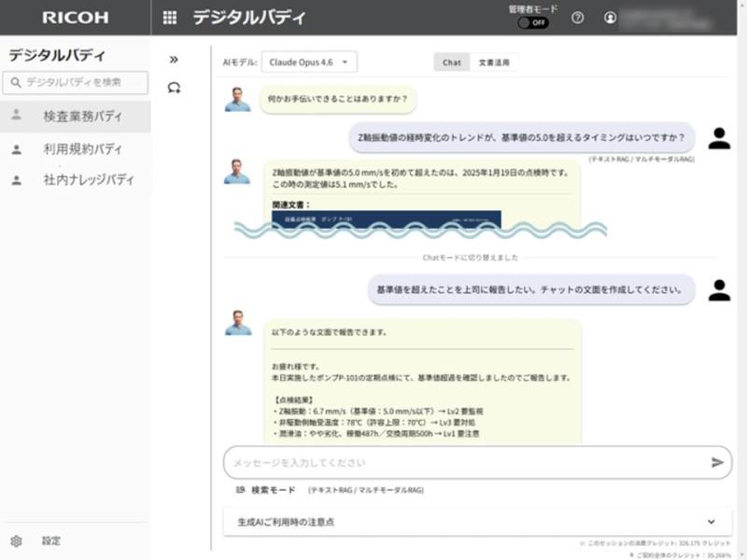Screen dimensions: 747x560
Task: Click user icon beside Z軸振動値 question
Action: pyautogui.click(x=719, y=138)
